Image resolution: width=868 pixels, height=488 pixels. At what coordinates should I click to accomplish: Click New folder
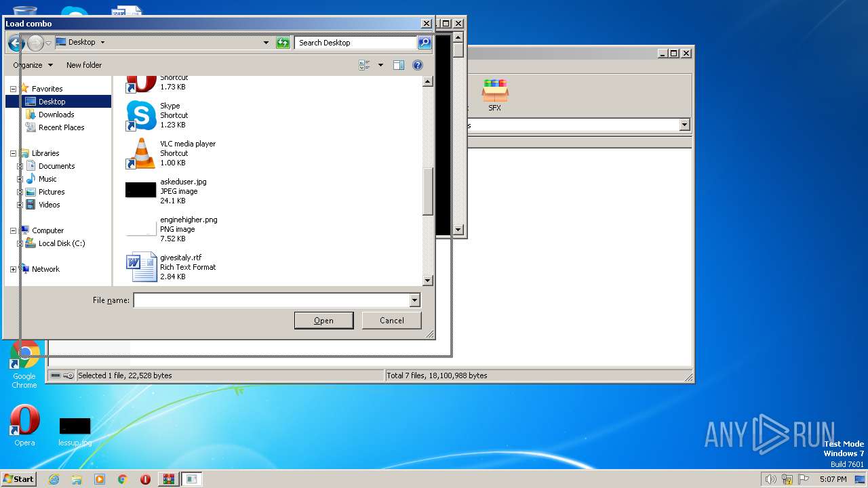[84, 65]
